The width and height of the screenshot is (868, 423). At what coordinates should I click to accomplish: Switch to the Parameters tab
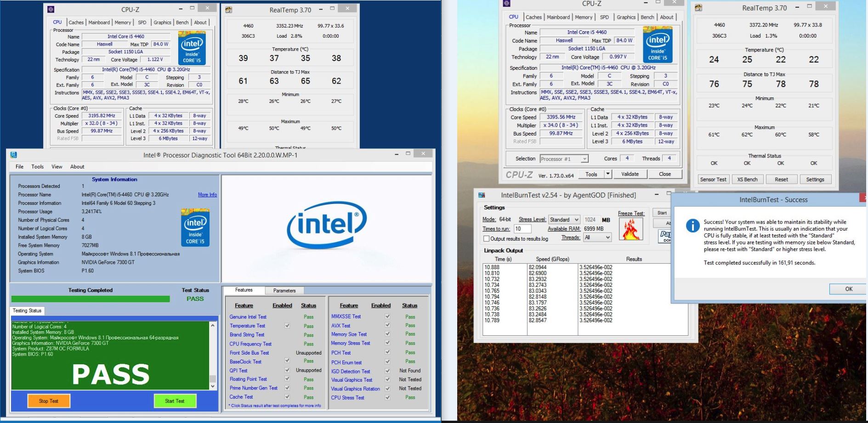(x=284, y=290)
